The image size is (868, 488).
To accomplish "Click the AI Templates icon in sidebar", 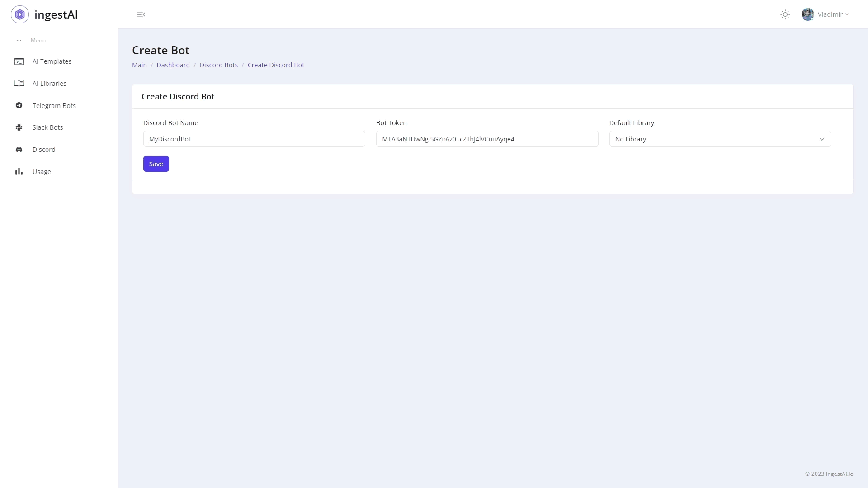I will (19, 61).
